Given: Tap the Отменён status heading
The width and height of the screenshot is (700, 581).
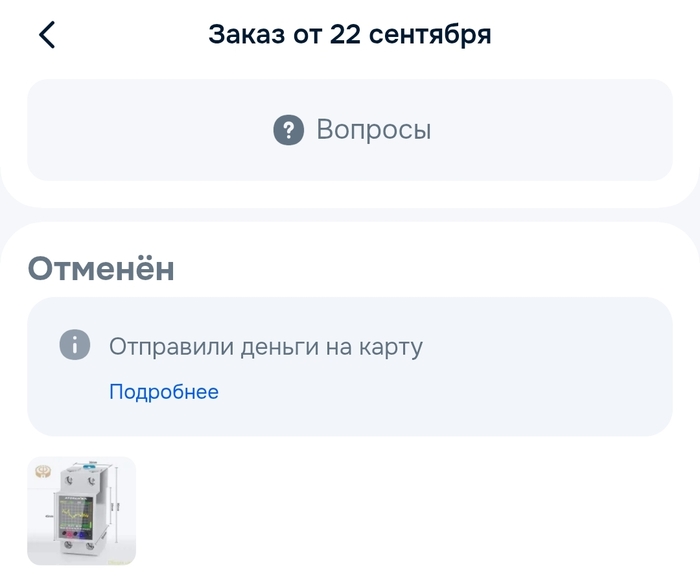Looking at the screenshot, I should pos(101,268).
